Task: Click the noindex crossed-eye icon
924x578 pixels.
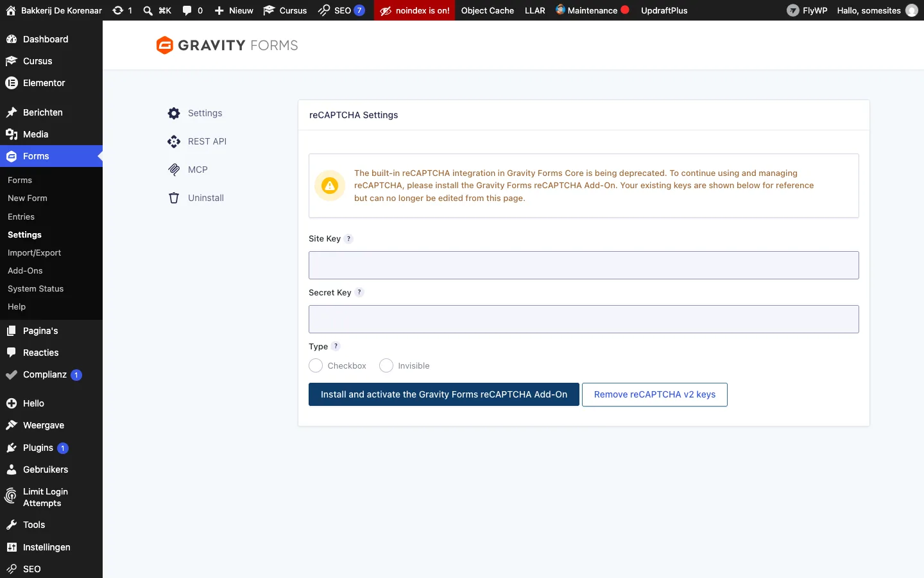Action: tap(386, 11)
